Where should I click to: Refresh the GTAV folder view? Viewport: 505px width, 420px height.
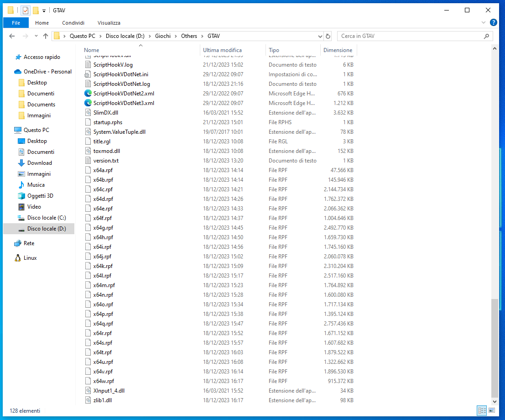point(328,36)
